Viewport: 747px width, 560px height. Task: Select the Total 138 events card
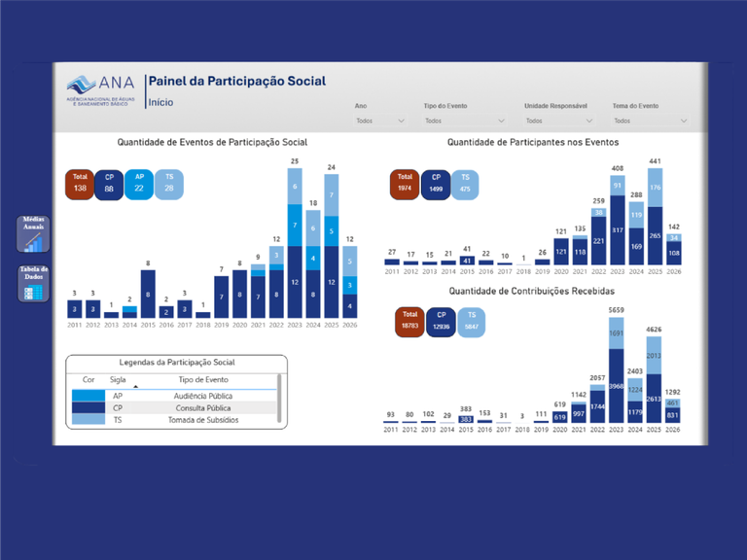coord(80,185)
